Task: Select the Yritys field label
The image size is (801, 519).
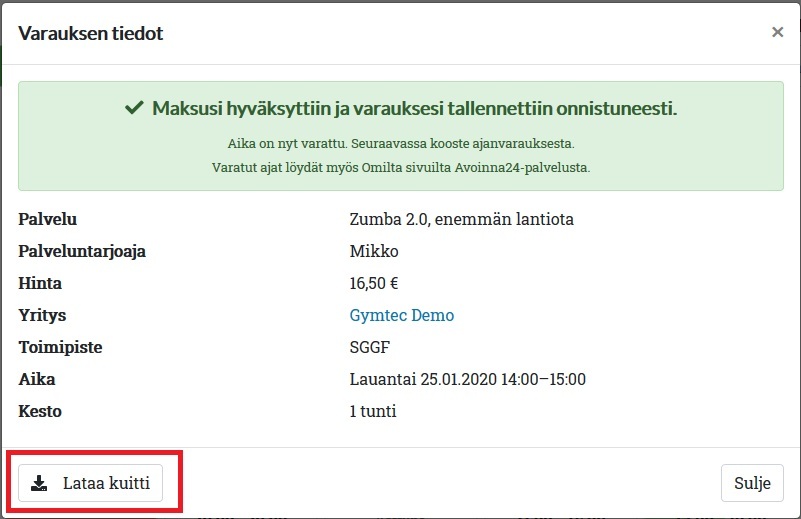Action: coord(42,315)
